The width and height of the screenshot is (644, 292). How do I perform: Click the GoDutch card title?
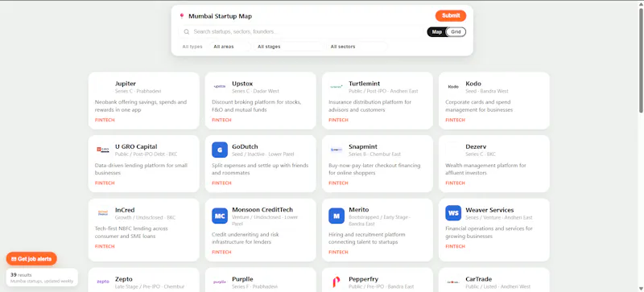point(246,146)
